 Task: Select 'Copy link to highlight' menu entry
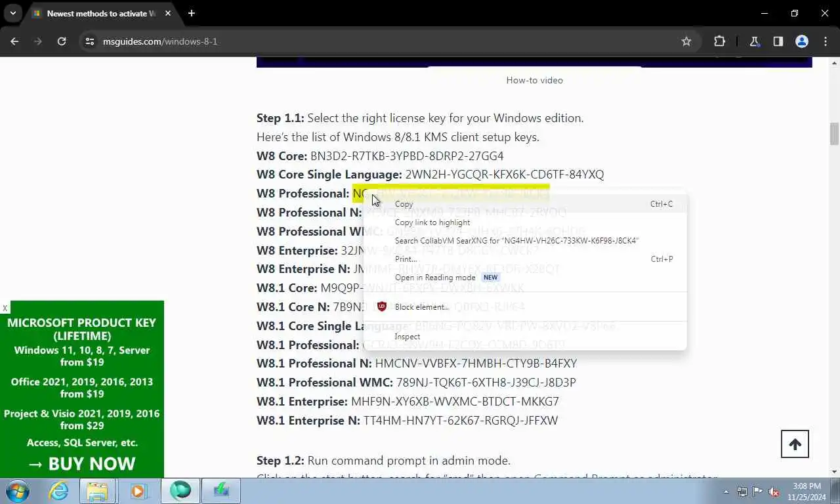point(524,222)
